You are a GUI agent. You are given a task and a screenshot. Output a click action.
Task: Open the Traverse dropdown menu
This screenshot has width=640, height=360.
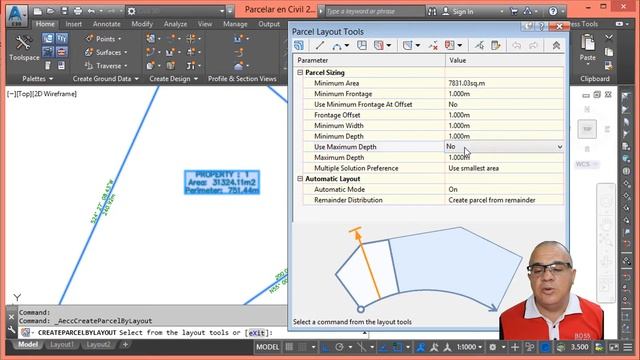point(126,66)
